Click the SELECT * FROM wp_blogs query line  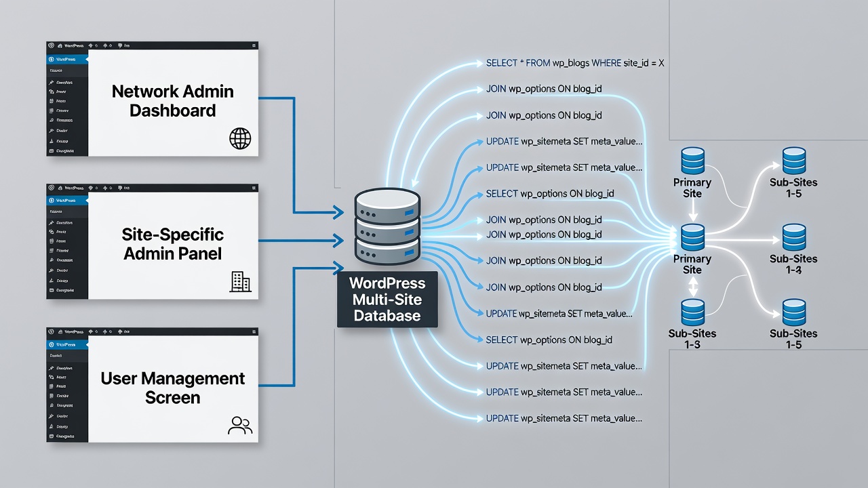pyautogui.click(x=575, y=62)
